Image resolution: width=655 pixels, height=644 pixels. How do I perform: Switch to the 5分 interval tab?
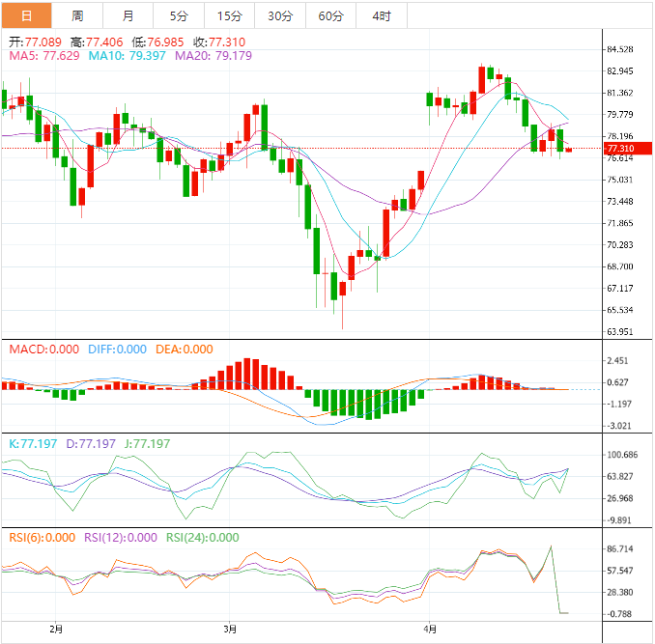pyautogui.click(x=180, y=15)
